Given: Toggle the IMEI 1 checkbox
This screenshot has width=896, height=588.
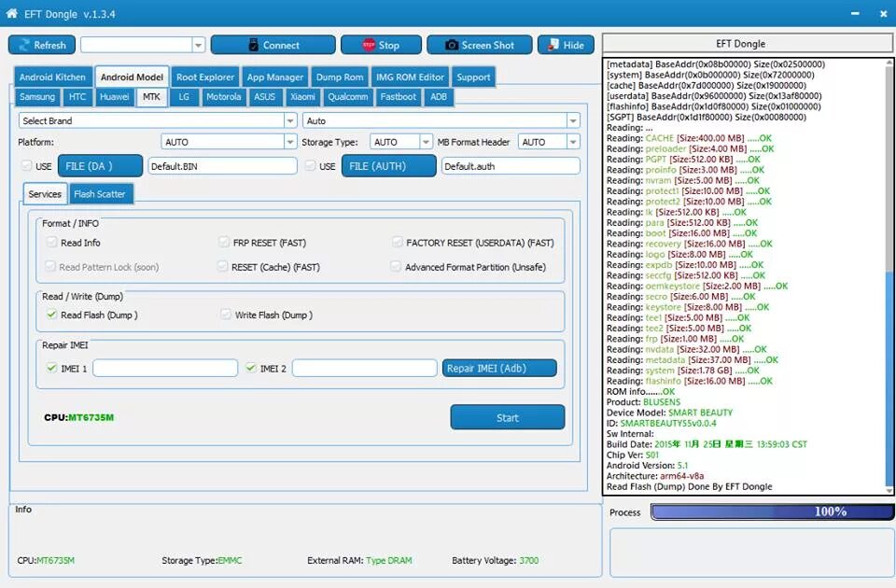Looking at the screenshot, I should tap(52, 368).
